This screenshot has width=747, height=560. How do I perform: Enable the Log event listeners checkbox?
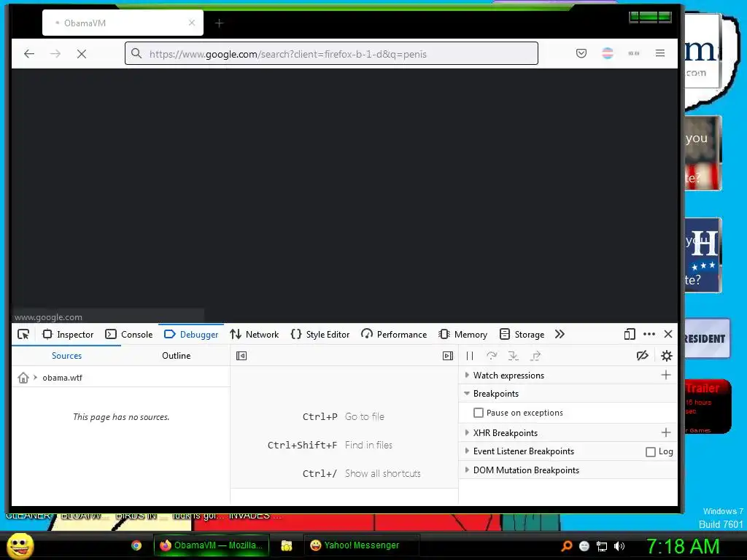(x=650, y=451)
